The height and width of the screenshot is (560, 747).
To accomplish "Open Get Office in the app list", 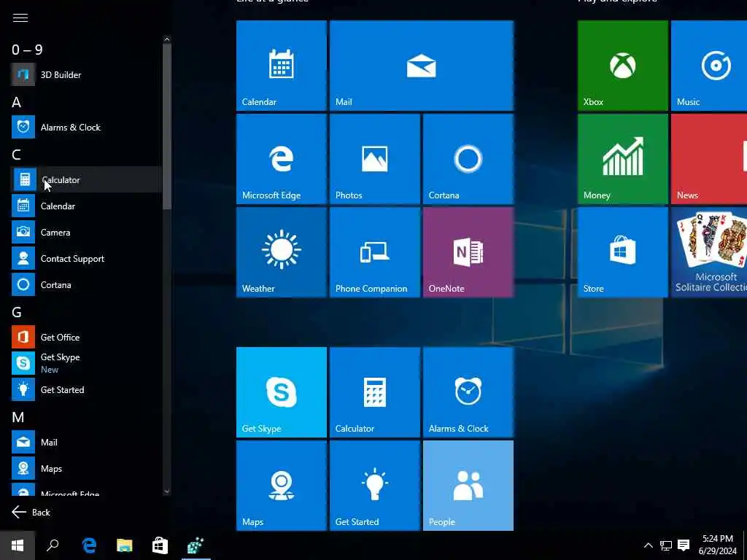I will [x=86, y=337].
